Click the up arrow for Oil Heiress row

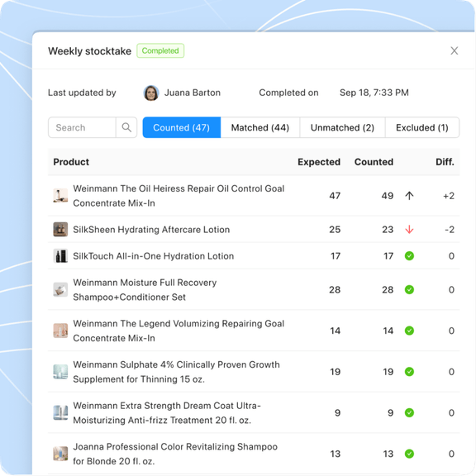coord(409,196)
